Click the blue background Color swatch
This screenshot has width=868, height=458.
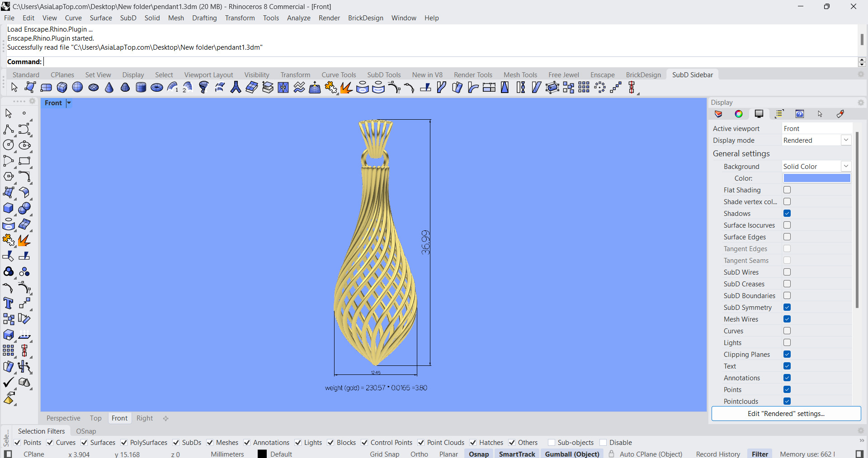click(x=817, y=178)
